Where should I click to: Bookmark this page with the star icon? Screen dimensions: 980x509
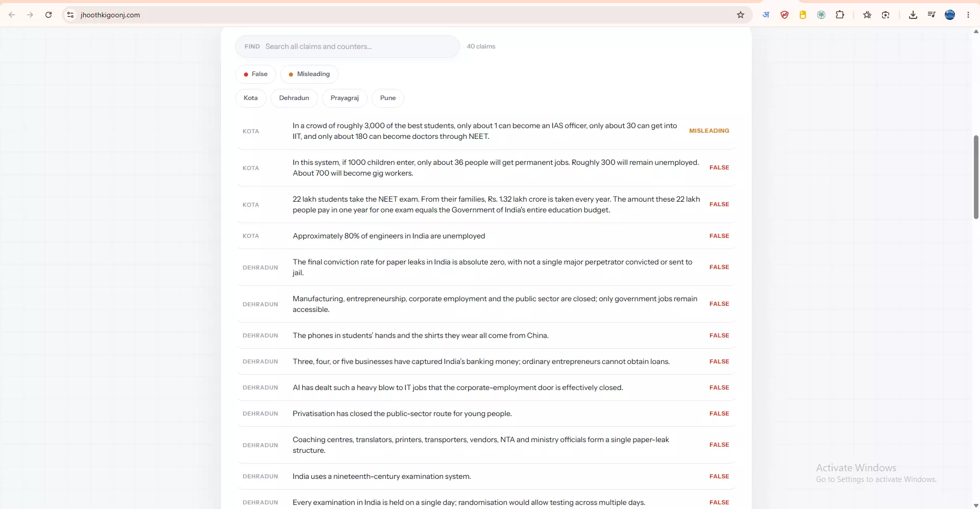point(741,15)
